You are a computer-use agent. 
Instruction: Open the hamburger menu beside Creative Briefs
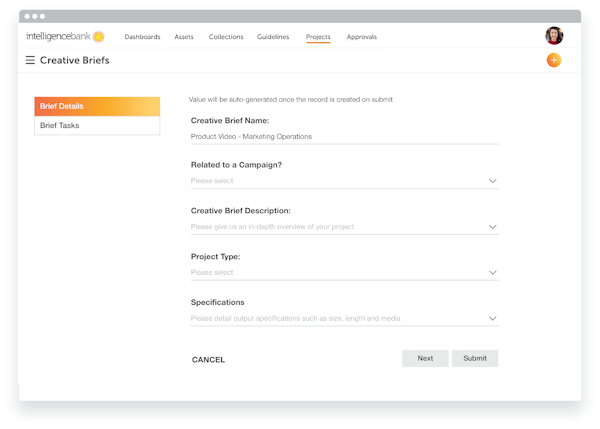[x=30, y=60]
